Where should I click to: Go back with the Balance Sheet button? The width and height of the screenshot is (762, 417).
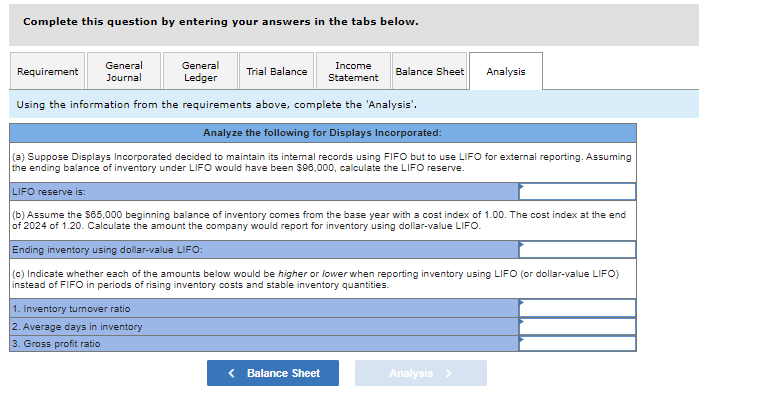(273, 373)
